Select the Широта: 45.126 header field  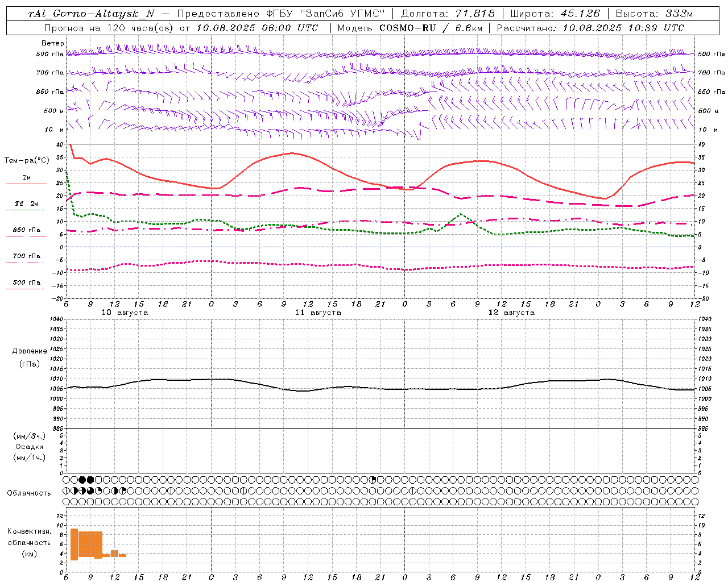(555, 14)
